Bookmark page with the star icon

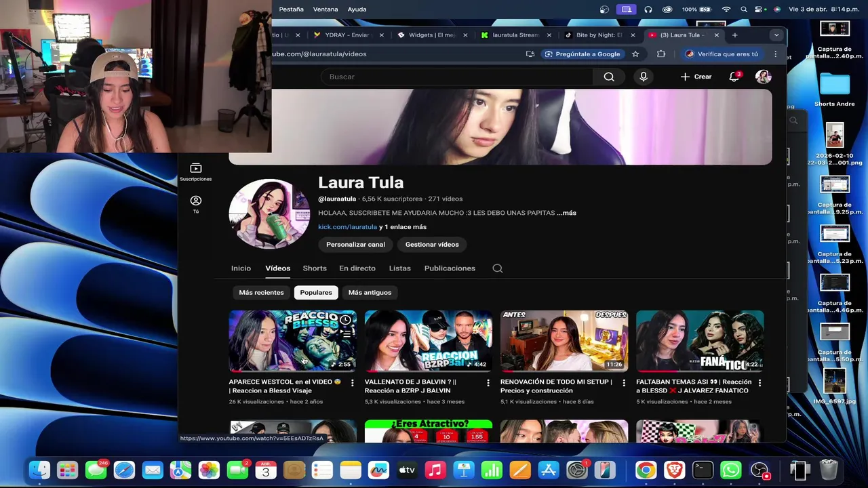[635, 54]
